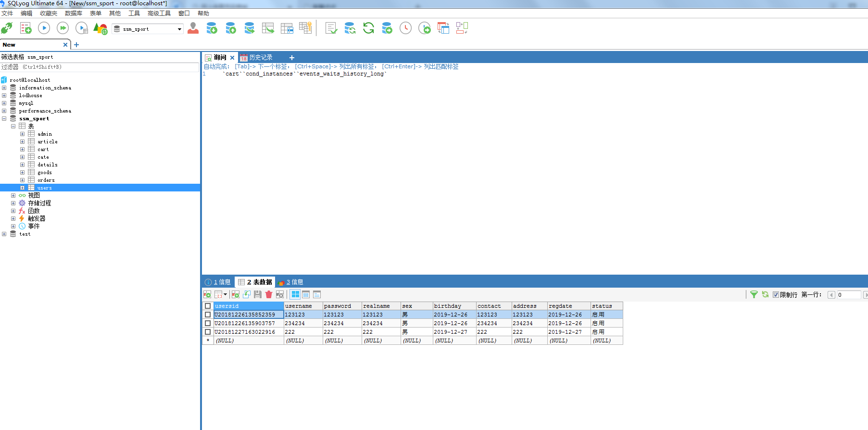Expand the information_schema database node

tap(4, 88)
